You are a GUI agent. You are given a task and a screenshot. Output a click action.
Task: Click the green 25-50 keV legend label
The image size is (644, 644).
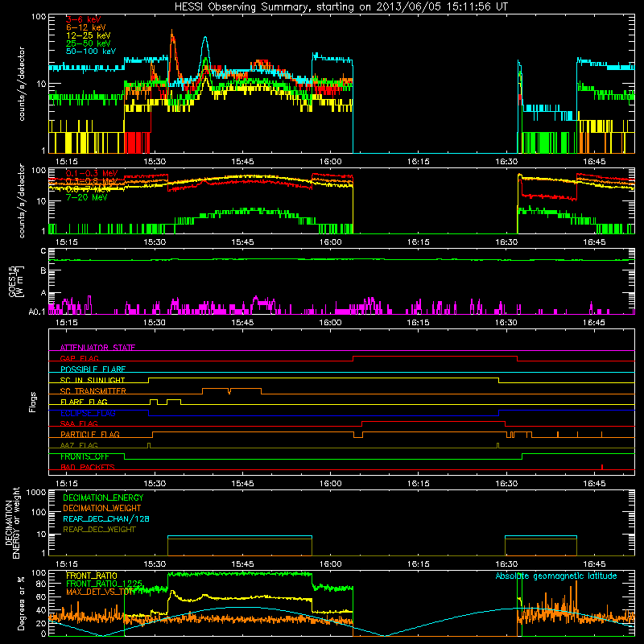(88, 43)
